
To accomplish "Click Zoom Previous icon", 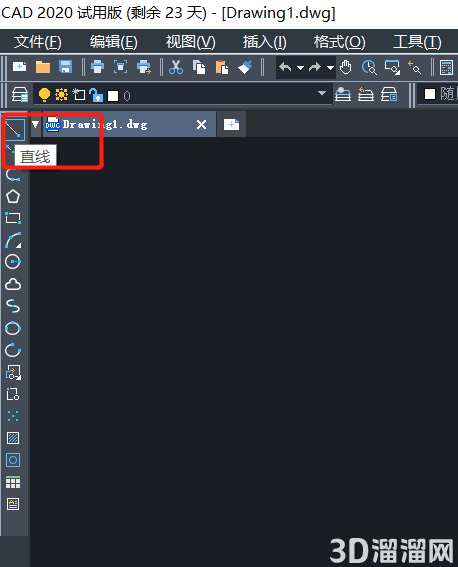I will tap(415, 68).
